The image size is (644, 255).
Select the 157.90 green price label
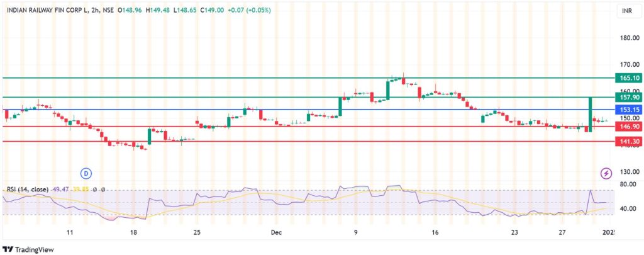(629, 98)
